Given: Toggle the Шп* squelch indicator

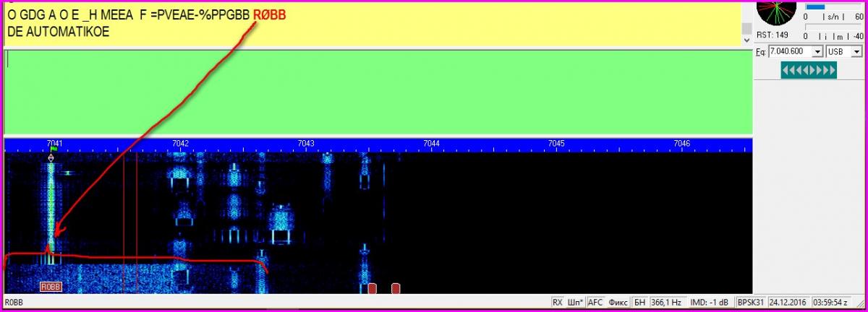Looking at the screenshot, I should point(576,303).
